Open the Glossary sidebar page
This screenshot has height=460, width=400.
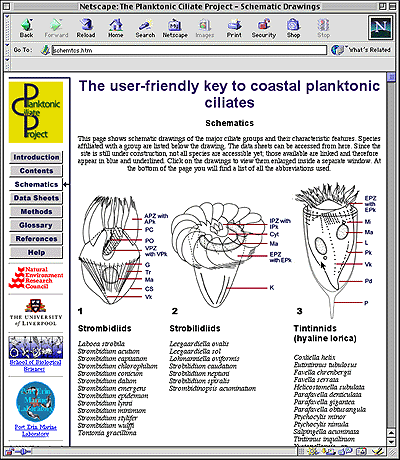(x=36, y=225)
